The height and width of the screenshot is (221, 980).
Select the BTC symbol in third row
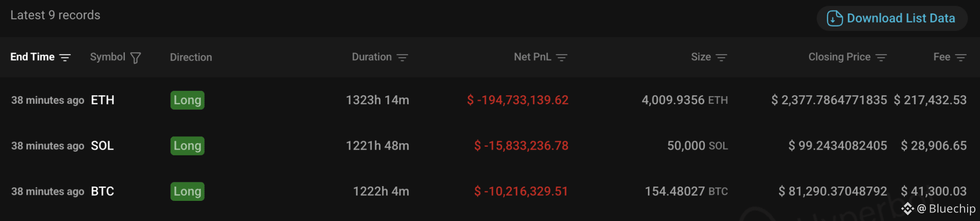pyautogui.click(x=102, y=191)
